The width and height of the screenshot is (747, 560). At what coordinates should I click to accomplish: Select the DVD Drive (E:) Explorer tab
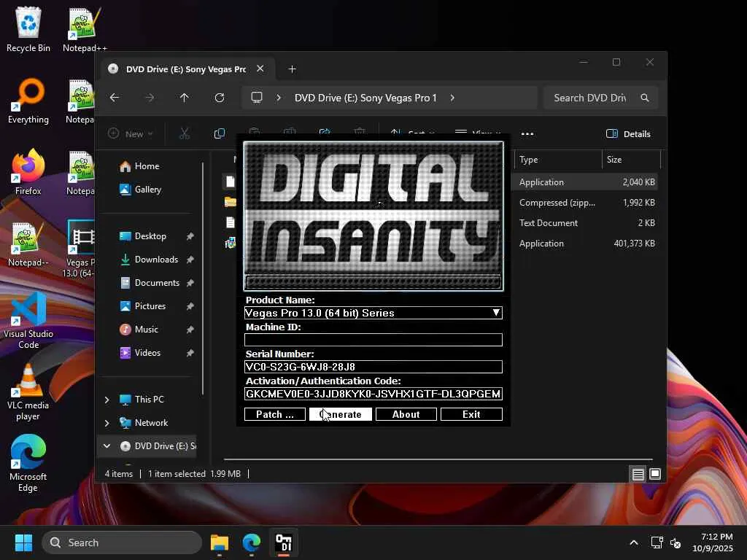click(185, 69)
